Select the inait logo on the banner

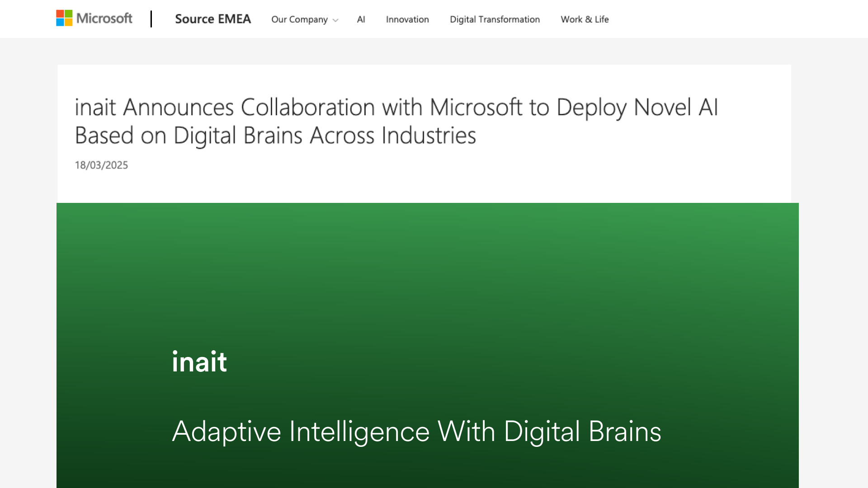(x=199, y=361)
